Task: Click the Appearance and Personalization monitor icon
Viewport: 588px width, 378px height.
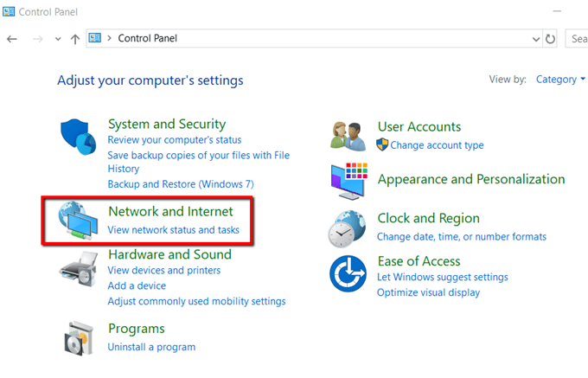Action: pyautogui.click(x=349, y=180)
